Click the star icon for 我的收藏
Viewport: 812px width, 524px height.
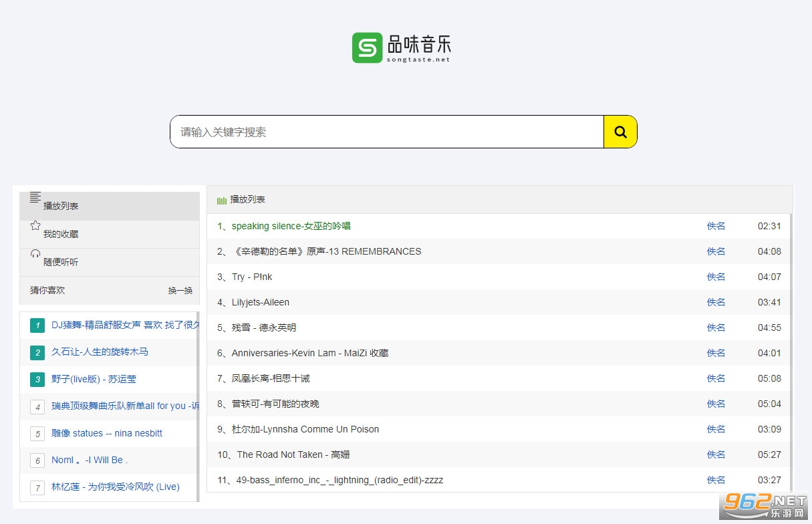tap(35, 225)
